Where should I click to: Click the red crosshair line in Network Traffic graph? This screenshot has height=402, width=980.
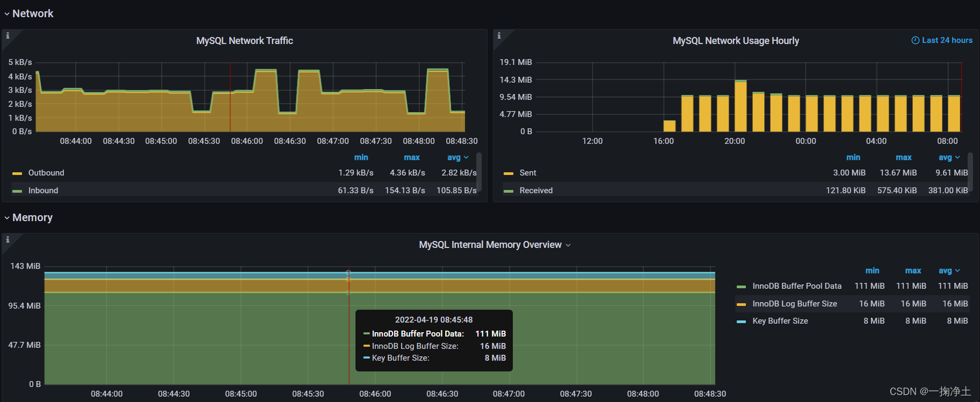pyautogui.click(x=230, y=97)
